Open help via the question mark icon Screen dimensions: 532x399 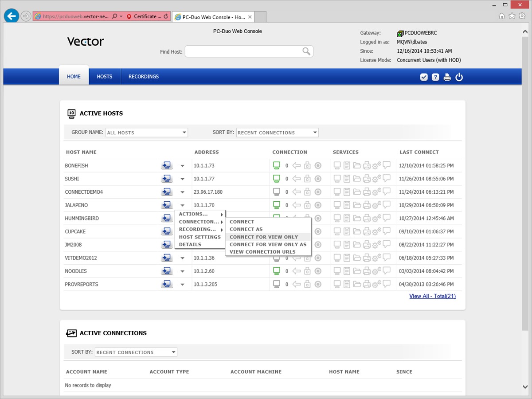pos(435,77)
